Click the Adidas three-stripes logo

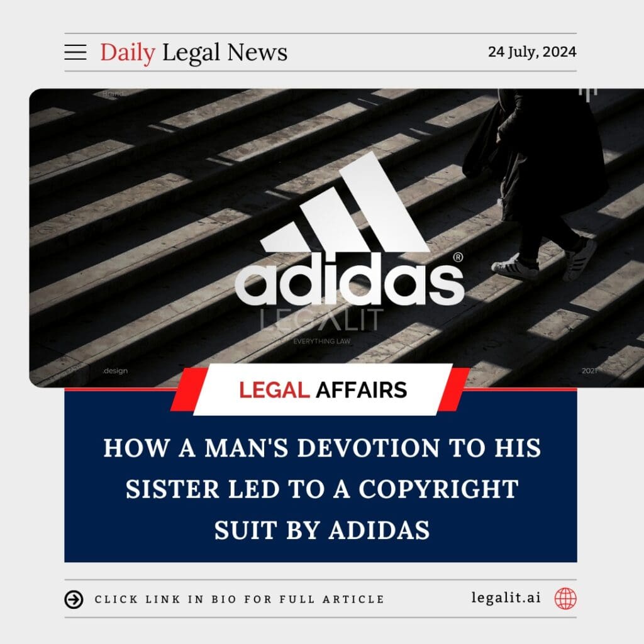[345, 203]
